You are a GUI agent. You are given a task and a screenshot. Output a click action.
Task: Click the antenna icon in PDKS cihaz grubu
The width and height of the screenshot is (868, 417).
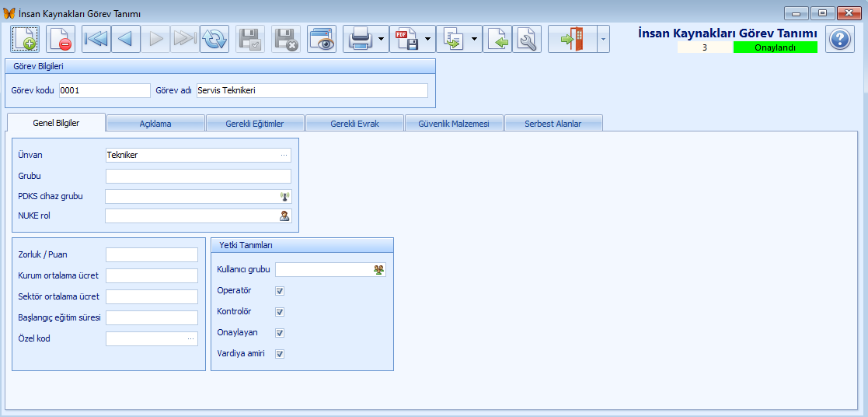(285, 196)
